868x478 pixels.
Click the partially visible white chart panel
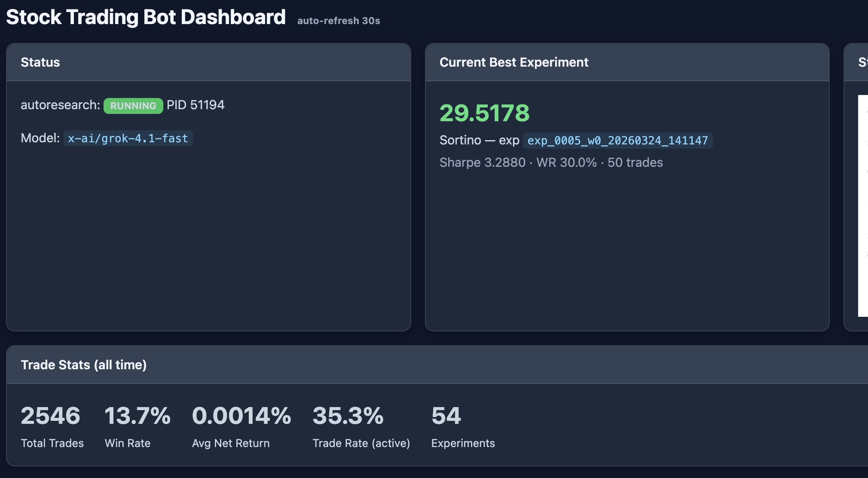(863, 206)
